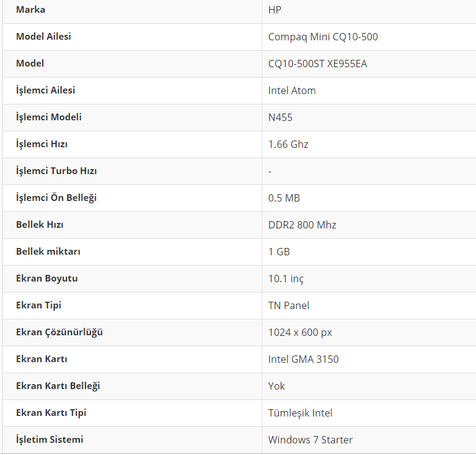Viewport: 476px width, 455px height.
Task: Click the Compaq Mini CQ10-500 value
Action: click(x=323, y=37)
